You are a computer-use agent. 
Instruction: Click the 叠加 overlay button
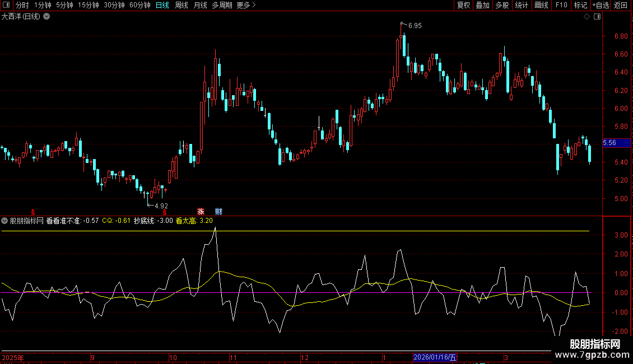point(483,5)
